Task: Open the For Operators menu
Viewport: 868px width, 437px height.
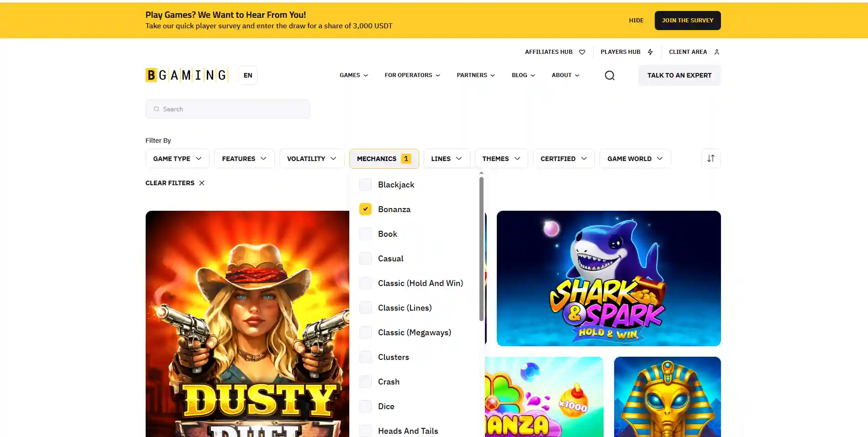Action: (x=412, y=75)
